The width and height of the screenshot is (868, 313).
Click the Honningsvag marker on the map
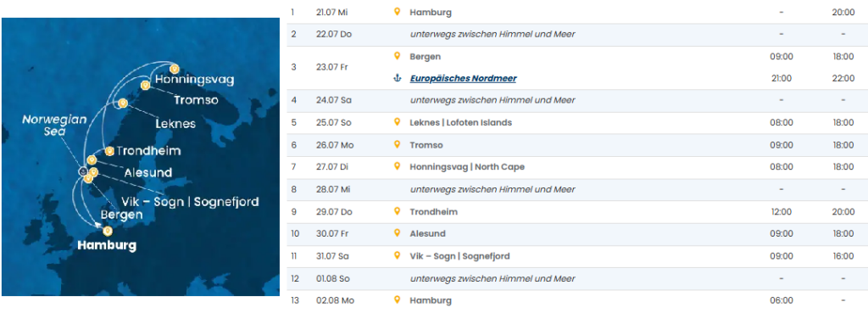tap(174, 70)
